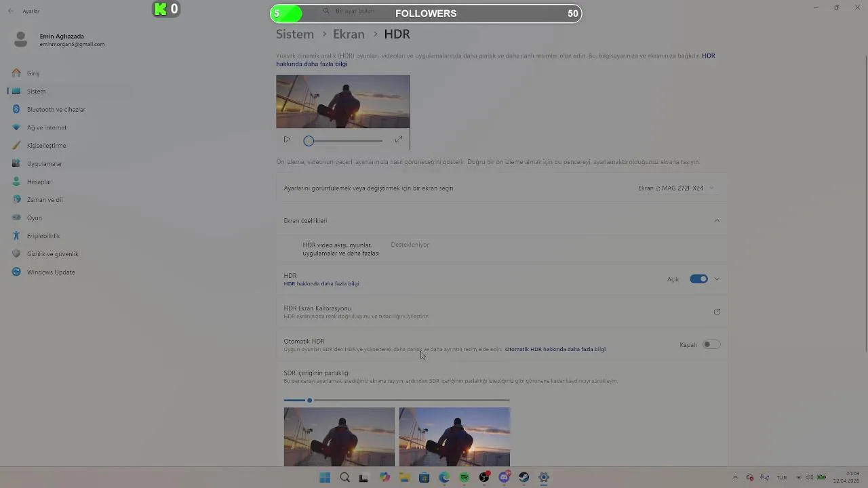
Task: Click the left SDR comparison image
Action: (x=339, y=436)
